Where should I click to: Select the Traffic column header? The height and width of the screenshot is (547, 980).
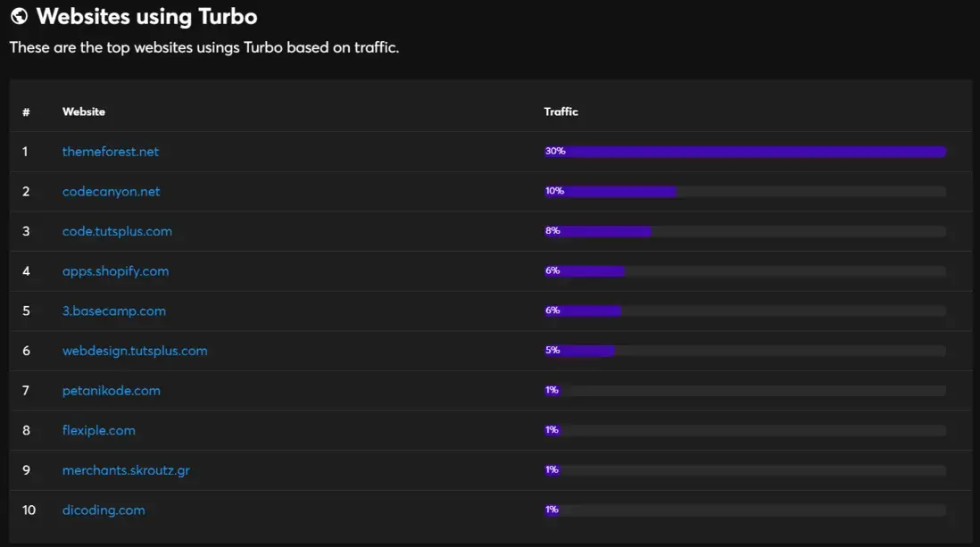[x=561, y=112]
